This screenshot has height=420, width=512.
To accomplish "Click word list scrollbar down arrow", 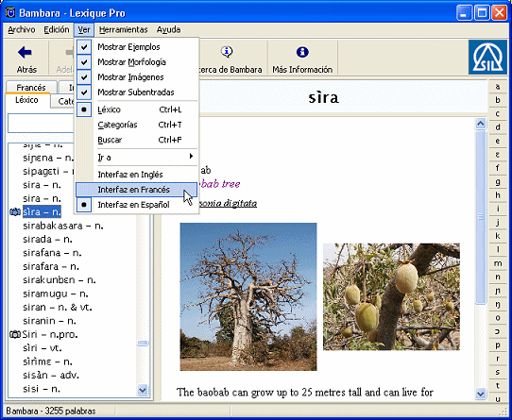I will [143, 390].
